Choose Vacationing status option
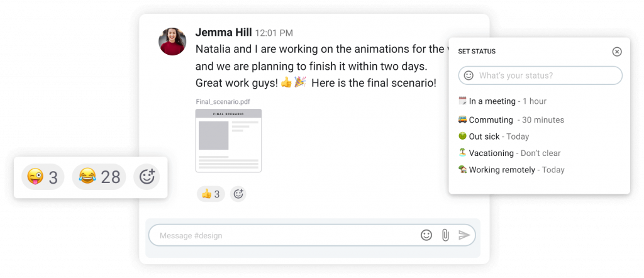The width and height of the screenshot is (644, 278). (509, 153)
